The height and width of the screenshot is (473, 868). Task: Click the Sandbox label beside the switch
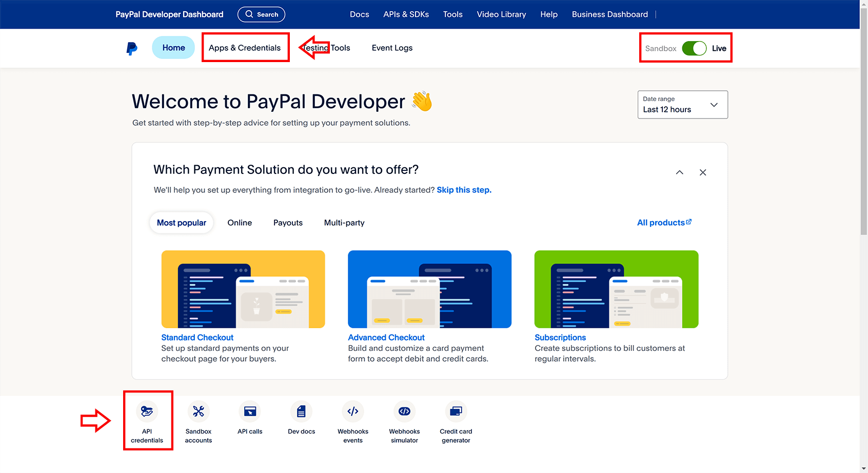pyautogui.click(x=660, y=48)
